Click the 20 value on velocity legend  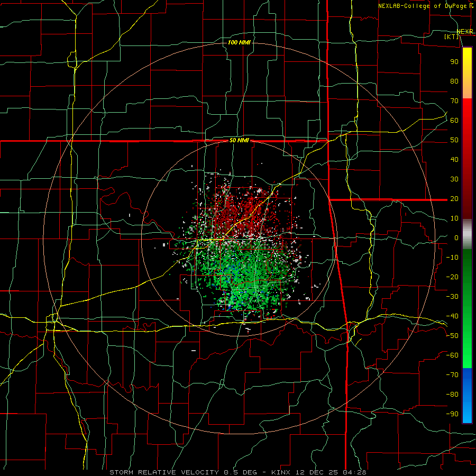[454, 199]
